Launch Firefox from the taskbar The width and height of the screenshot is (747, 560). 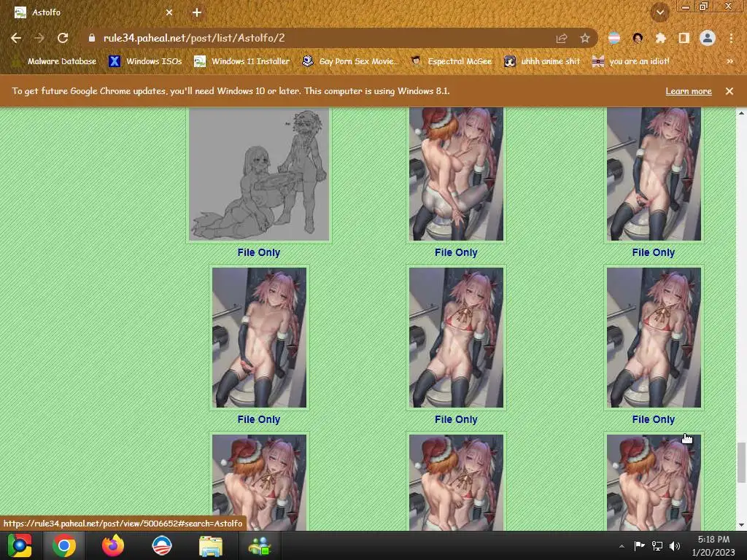pyautogui.click(x=113, y=545)
